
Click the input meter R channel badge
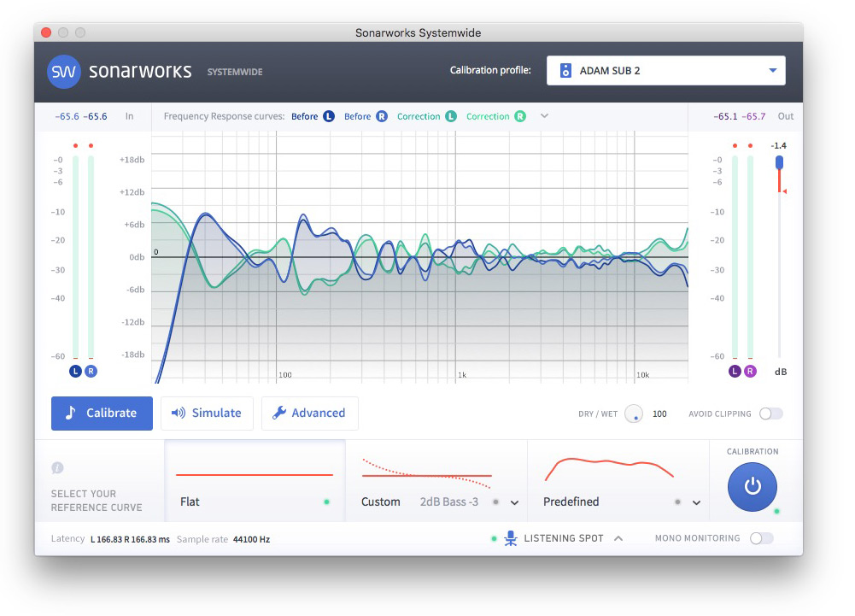pos(91,372)
